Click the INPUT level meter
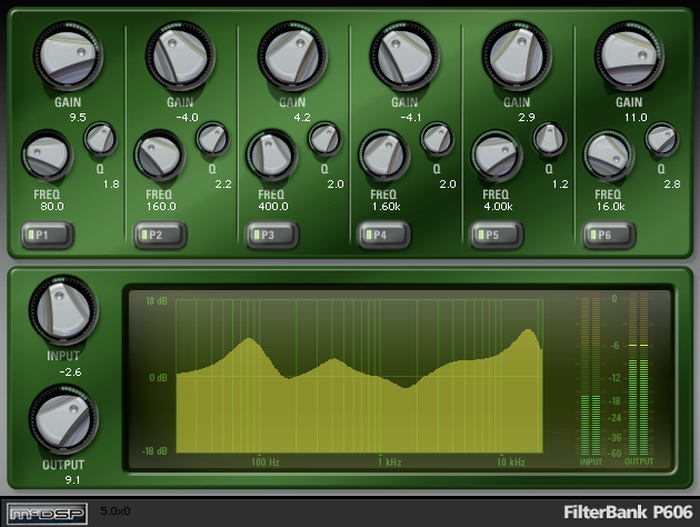Image resolution: width=700 pixels, height=527 pixels. [x=591, y=374]
